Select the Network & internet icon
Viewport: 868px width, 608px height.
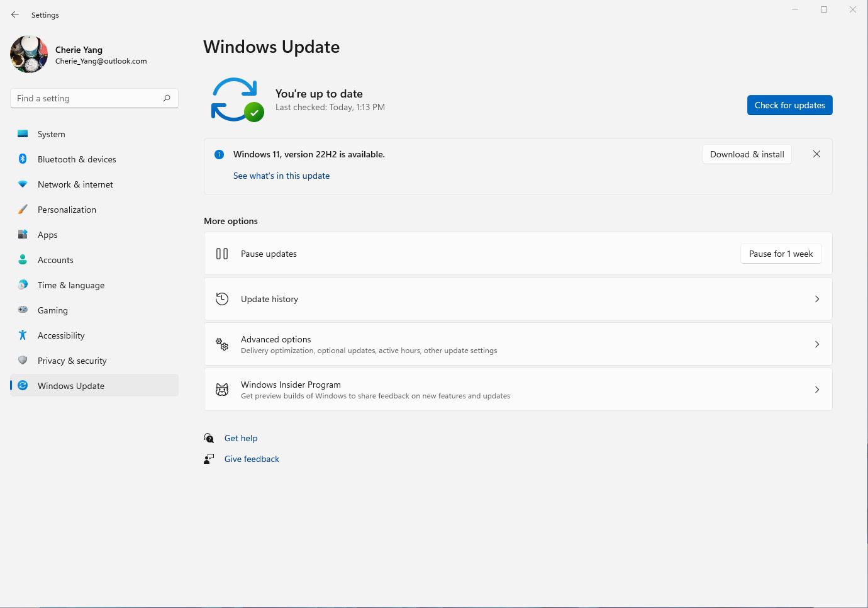23,184
